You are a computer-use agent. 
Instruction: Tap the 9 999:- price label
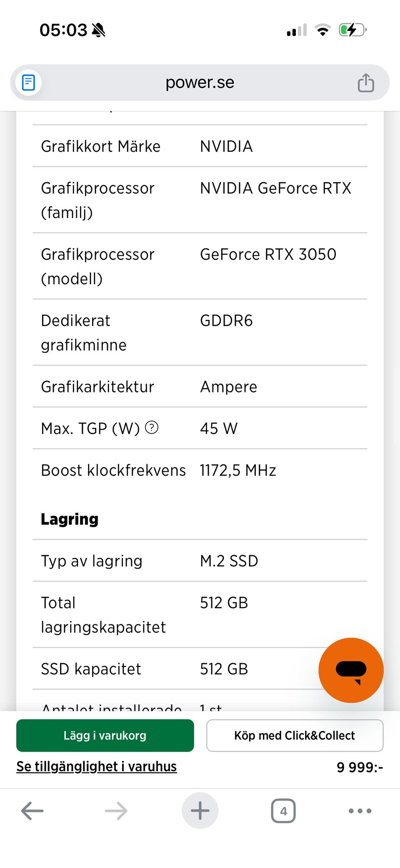click(x=360, y=767)
